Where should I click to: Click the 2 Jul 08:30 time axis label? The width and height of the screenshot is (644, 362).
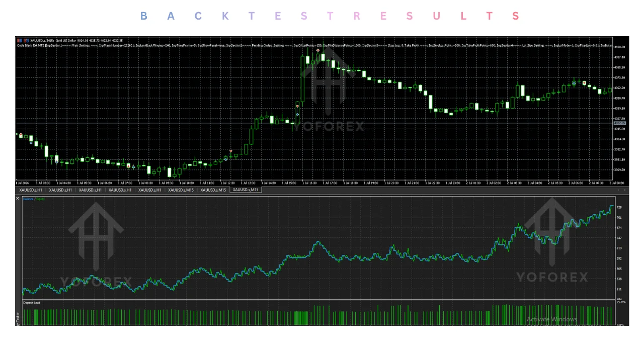[617, 183]
